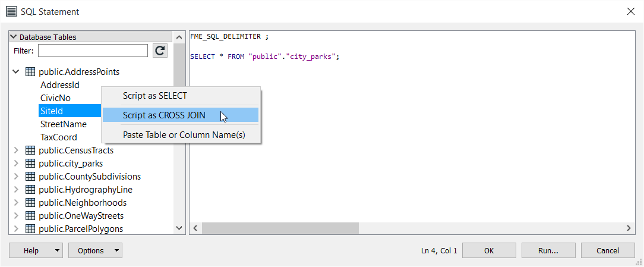Viewport: 644px width, 267px height.
Task: Open the Help button dropdown arrow
Action: (57, 250)
